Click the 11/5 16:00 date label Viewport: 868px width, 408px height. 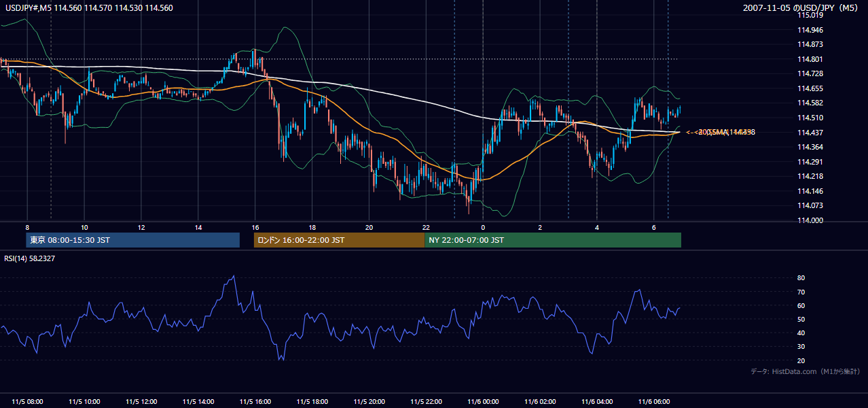(x=255, y=402)
